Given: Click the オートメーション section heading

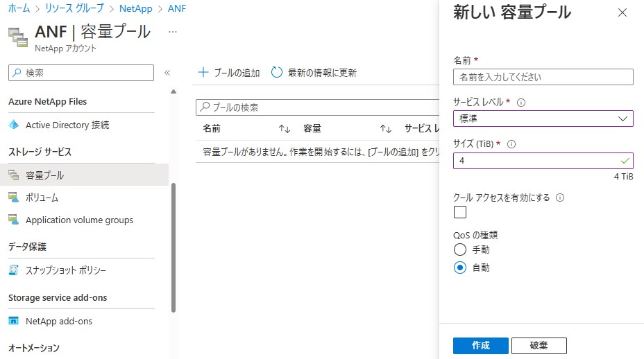Looking at the screenshot, I should [34, 348].
